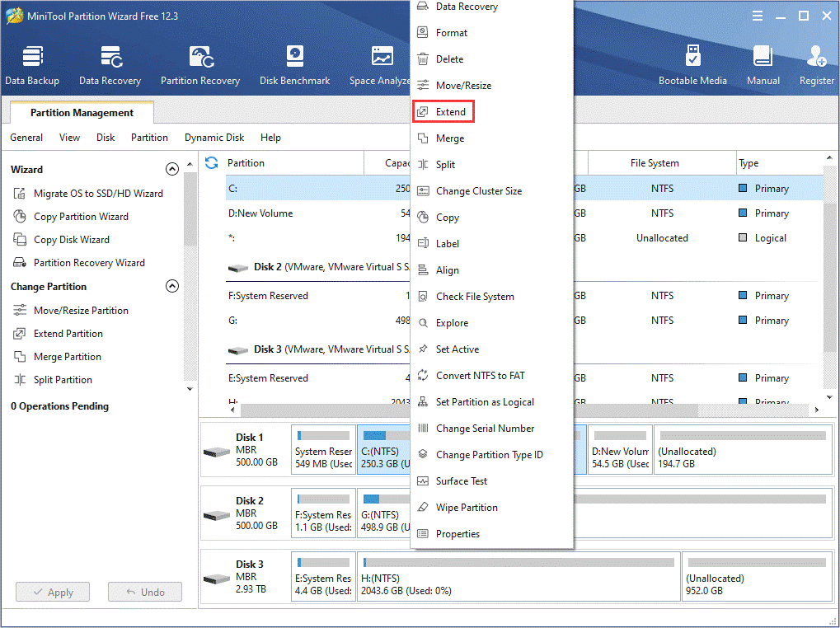
Task: Click the Wipe Partition eraser icon
Action: [423, 508]
